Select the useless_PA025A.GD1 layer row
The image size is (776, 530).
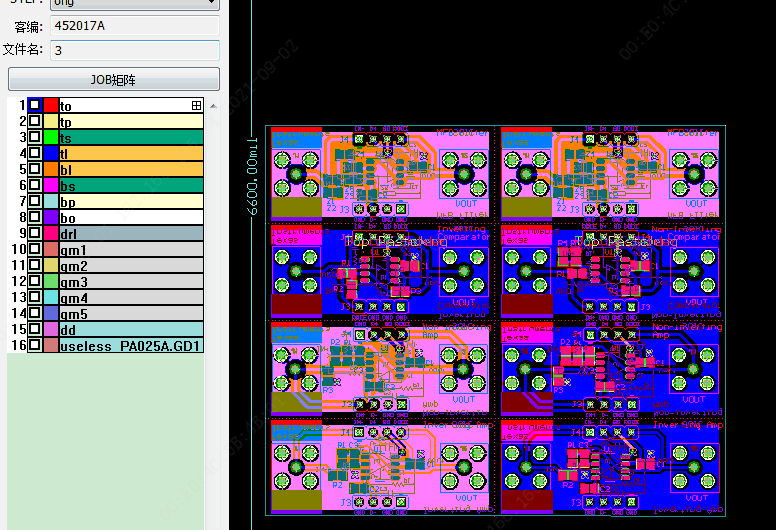(130, 346)
